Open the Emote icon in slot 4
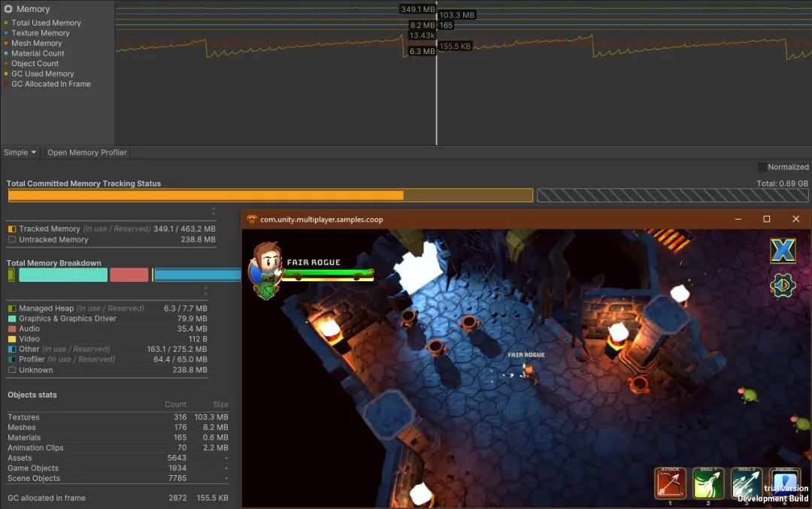812x509 pixels. 783,484
